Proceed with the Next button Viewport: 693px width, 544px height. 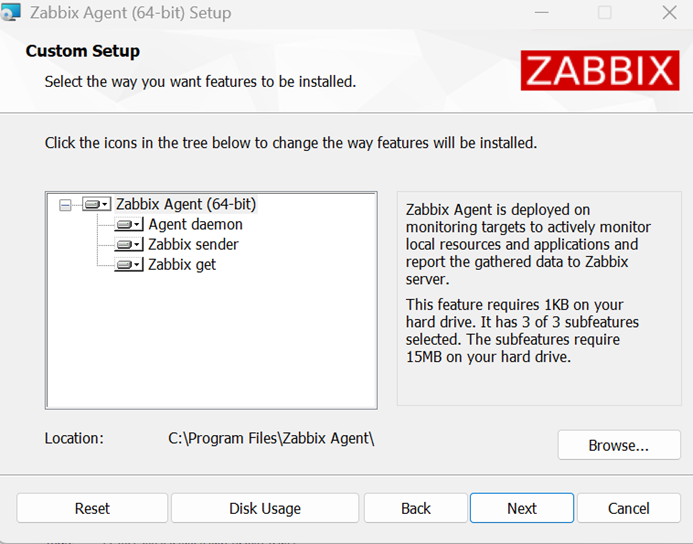click(x=521, y=508)
